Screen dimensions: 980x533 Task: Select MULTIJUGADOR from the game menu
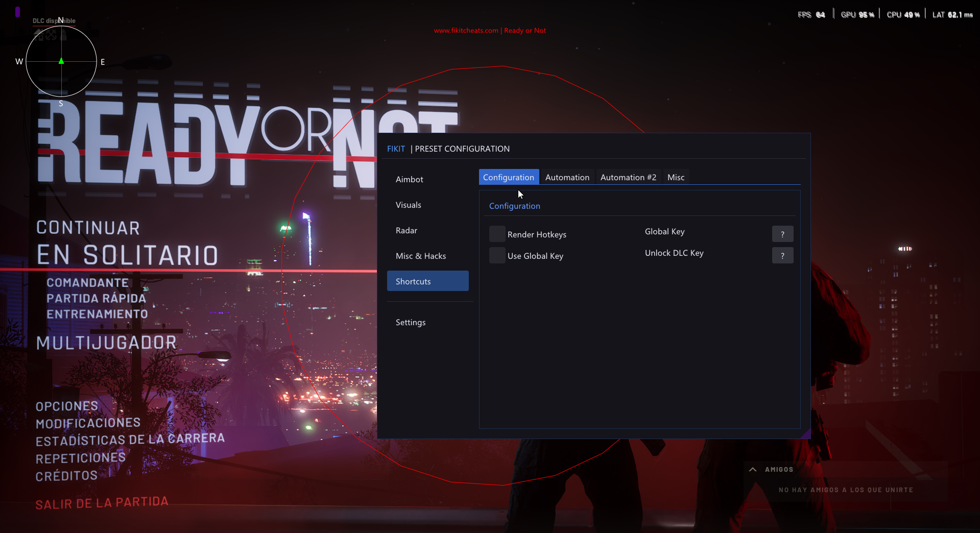click(x=107, y=343)
